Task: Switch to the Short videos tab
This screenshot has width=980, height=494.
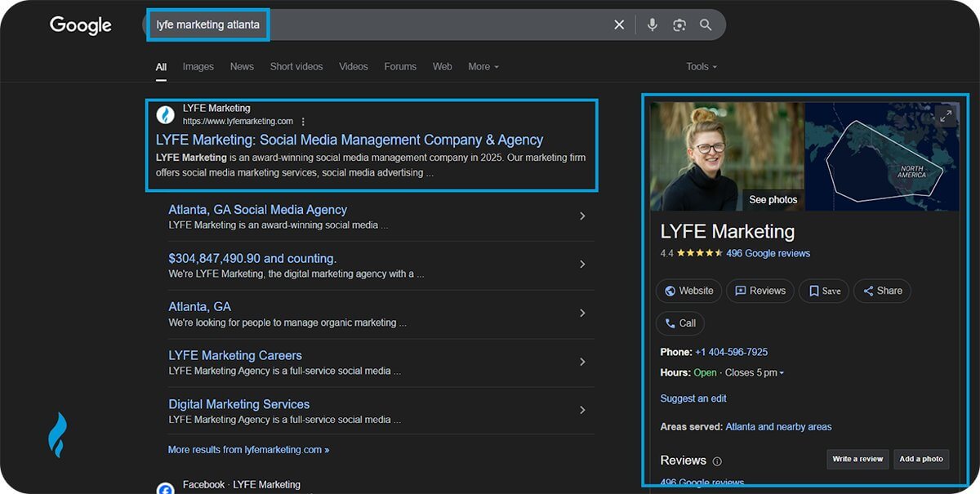Action: 296,67
